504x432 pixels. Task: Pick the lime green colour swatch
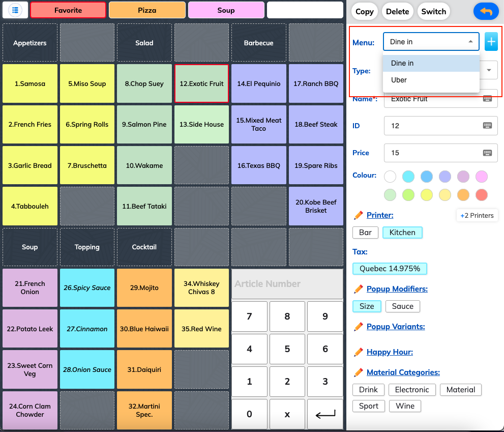408,194
